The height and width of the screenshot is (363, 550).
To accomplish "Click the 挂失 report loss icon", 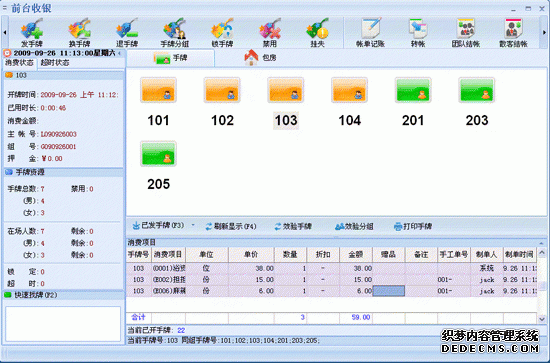I will (317, 32).
